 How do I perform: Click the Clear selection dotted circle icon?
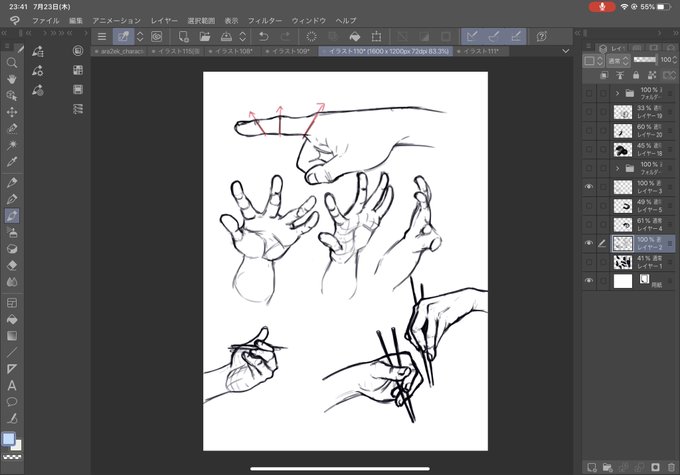pos(311,36)
